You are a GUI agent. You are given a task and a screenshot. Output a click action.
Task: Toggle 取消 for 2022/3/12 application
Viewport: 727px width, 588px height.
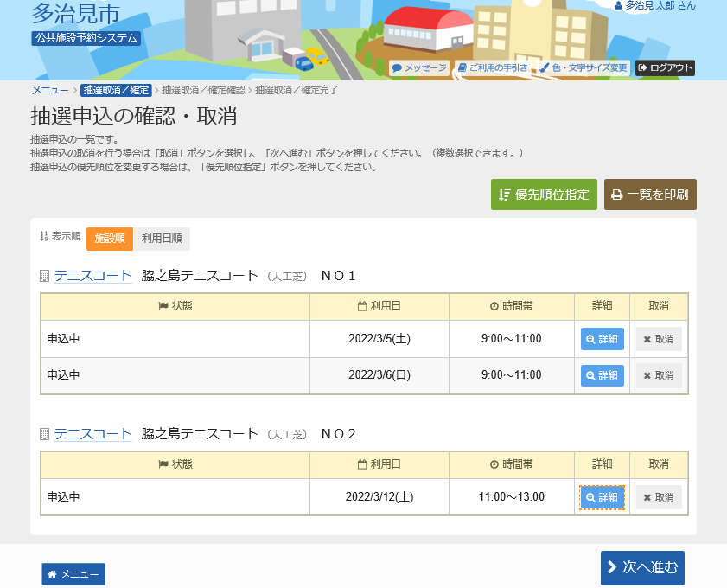coord(659,497)
